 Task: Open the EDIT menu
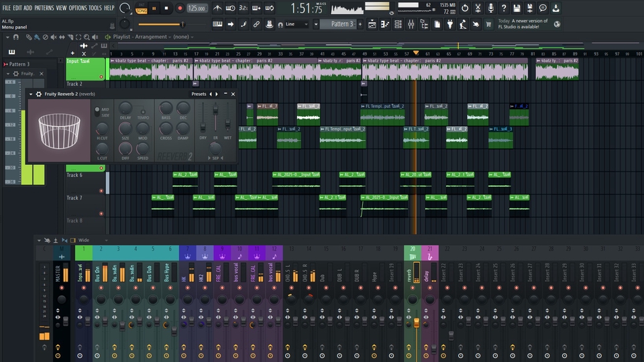click(17, 8)
